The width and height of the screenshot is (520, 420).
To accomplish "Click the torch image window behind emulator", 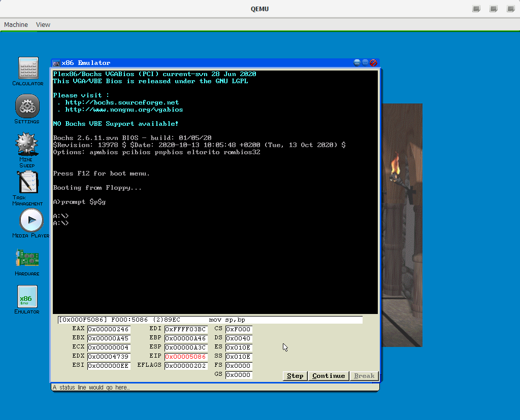I will tap(402, 225).
